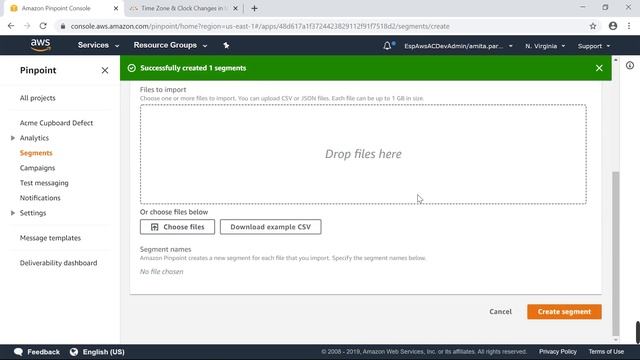Click the AWS logo icon
640x360 pixels.
tap(40, 45)
